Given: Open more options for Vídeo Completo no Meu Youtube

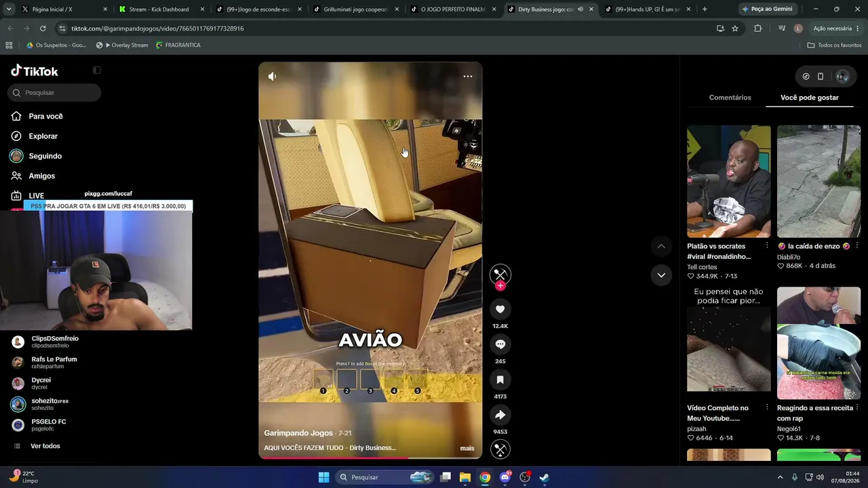Looking at the screenshot, I should click(767, 408).
